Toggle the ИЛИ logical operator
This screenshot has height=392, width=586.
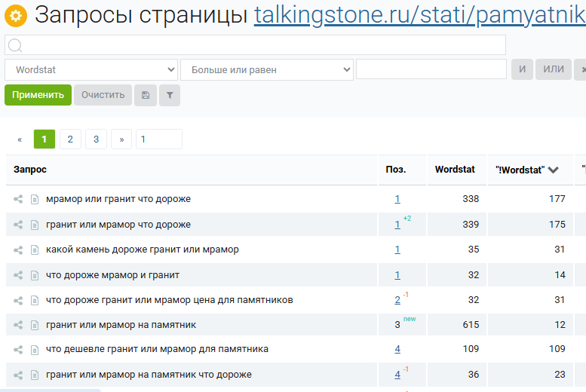[x=554, y=69]
